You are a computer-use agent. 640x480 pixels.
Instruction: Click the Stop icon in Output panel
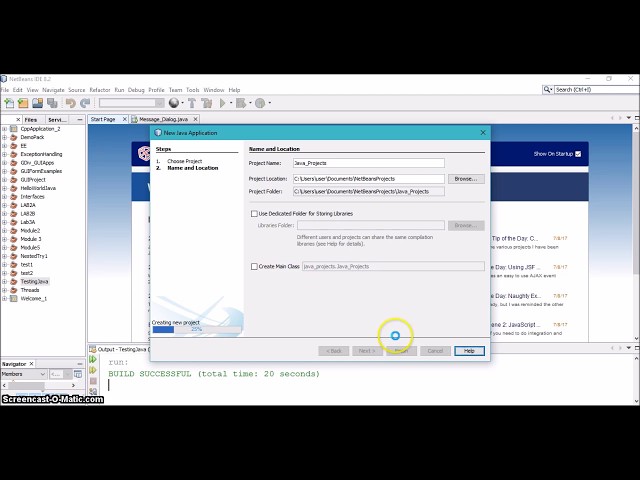pos(93,381)
